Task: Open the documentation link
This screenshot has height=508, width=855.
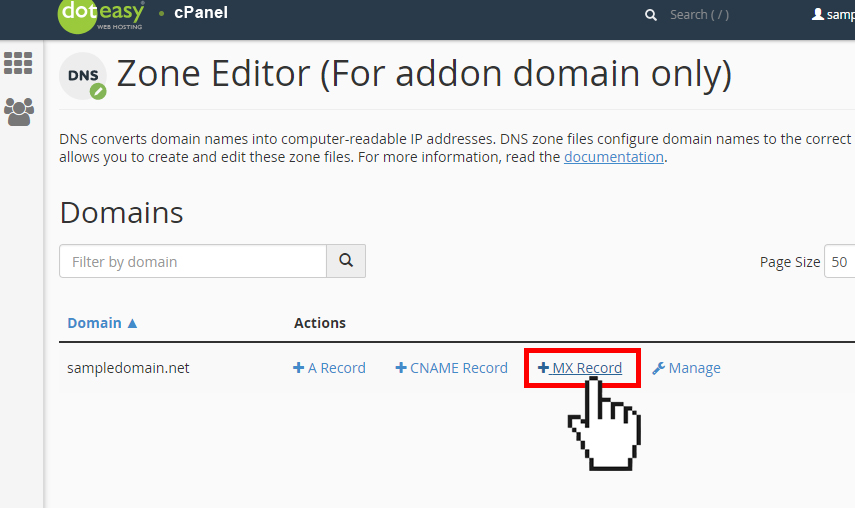Action: 613,157
